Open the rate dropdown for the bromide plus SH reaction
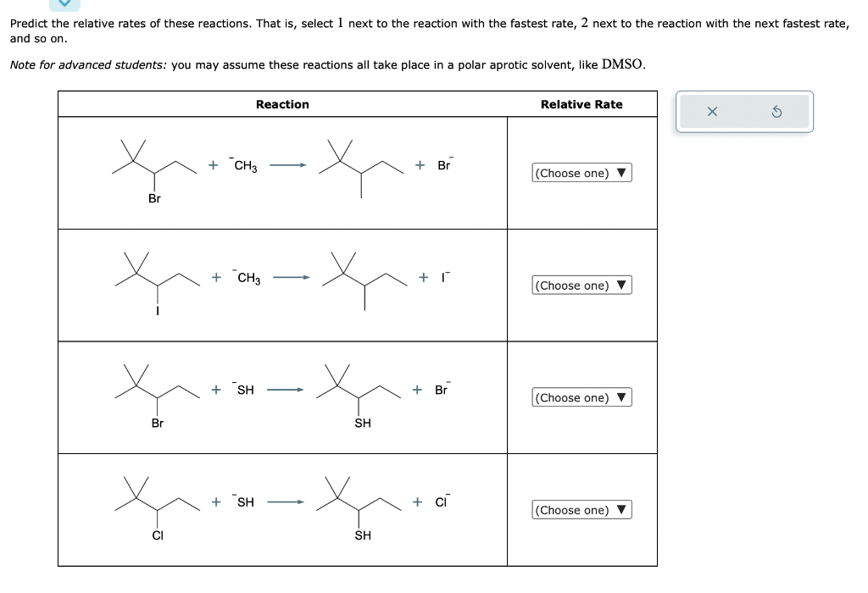 pos(581,397)
